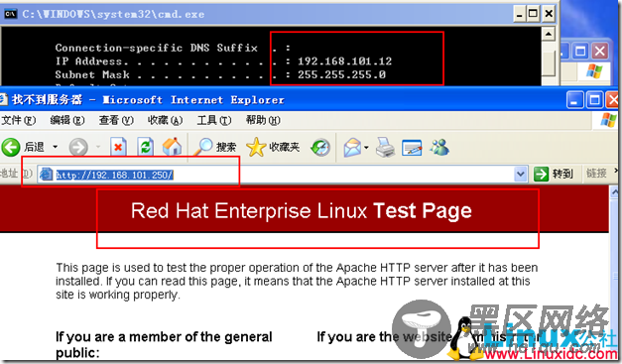Open the 工具(T) menu
The width and height of the screenshot is (622, 364).
click(214, 120)
